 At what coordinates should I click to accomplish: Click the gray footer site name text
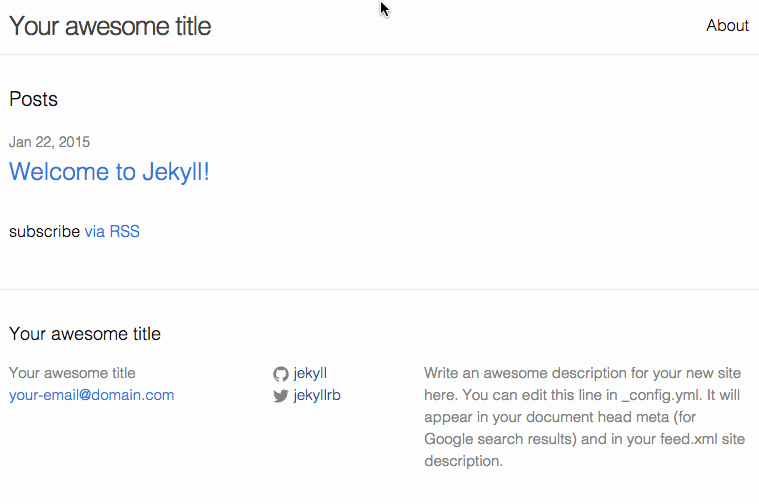coord(72,373)
